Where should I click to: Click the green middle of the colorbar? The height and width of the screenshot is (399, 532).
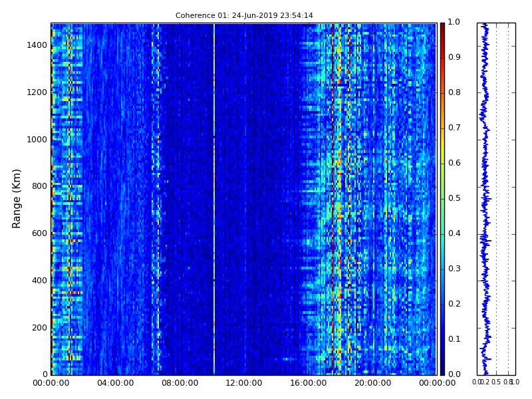pos(442,199)
